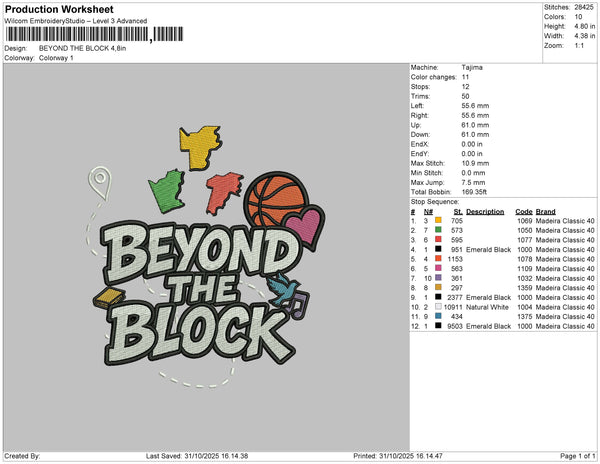Click the green state shape in the design

tap(167, 191)
